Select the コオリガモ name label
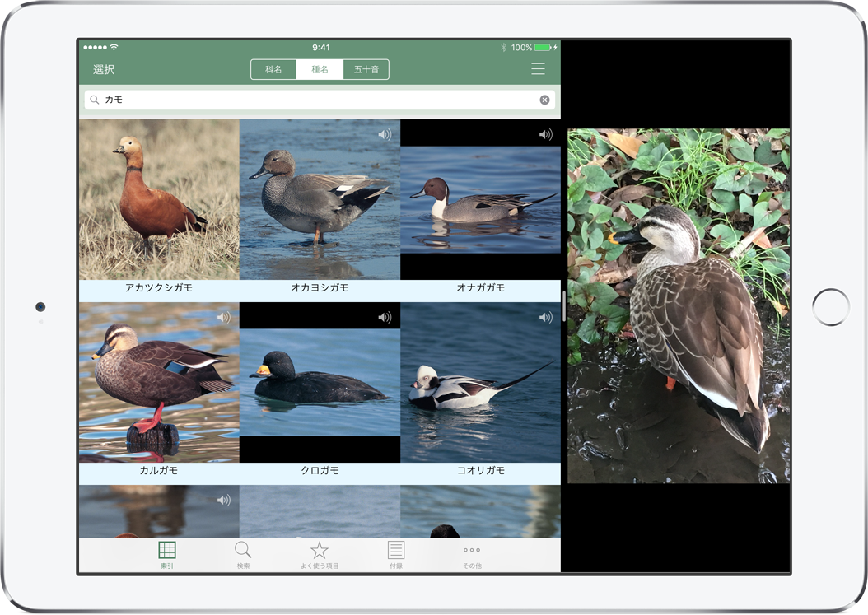Screen dimensions: 868x615 [480, 471]
